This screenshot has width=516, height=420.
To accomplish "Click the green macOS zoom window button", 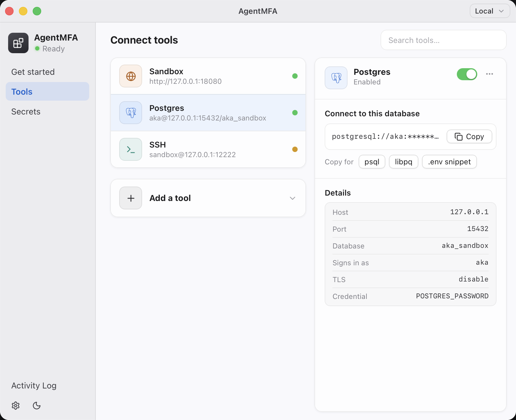I will [37, 11].
